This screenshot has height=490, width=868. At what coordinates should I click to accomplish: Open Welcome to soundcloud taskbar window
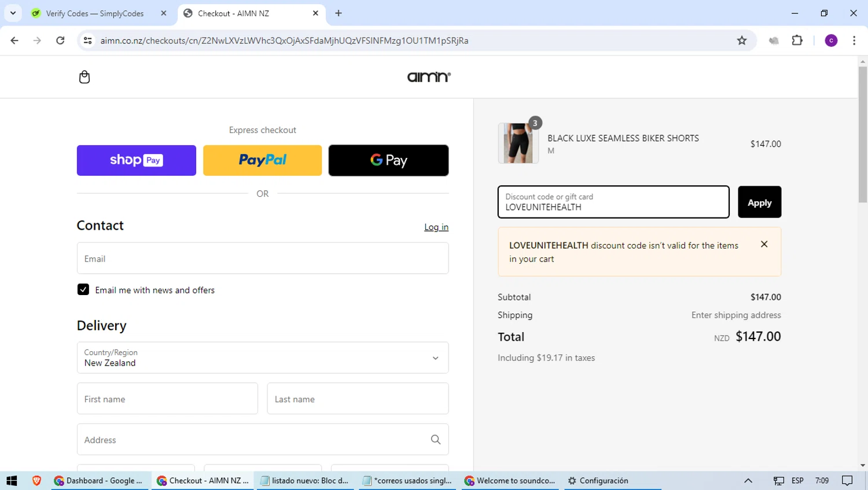(x=510, y=481)
